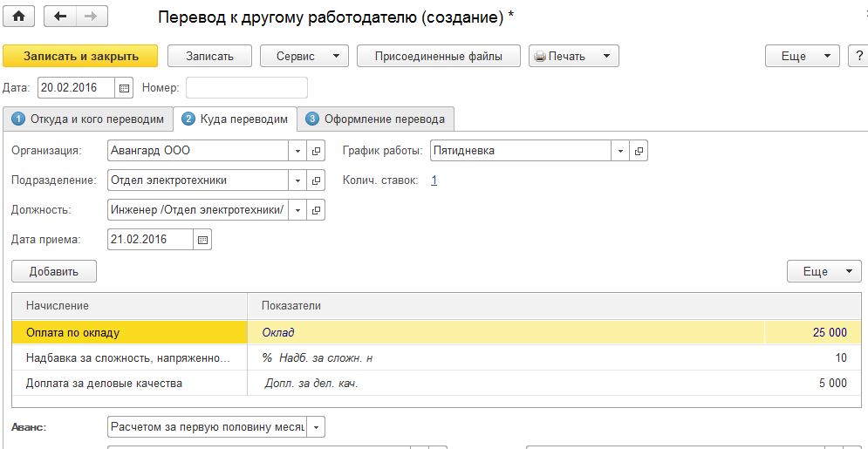
Task: Open График работы record with the open-form icon
Action: 639,151
